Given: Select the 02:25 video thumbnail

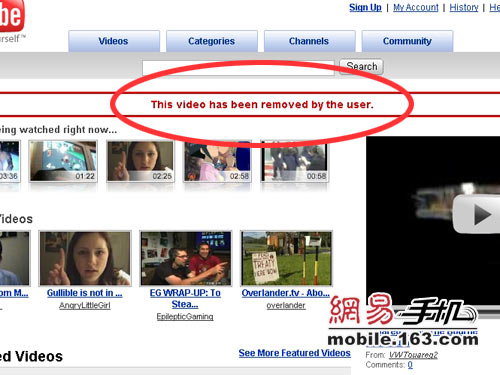Looking at the screenshot, I should (140, 161).
